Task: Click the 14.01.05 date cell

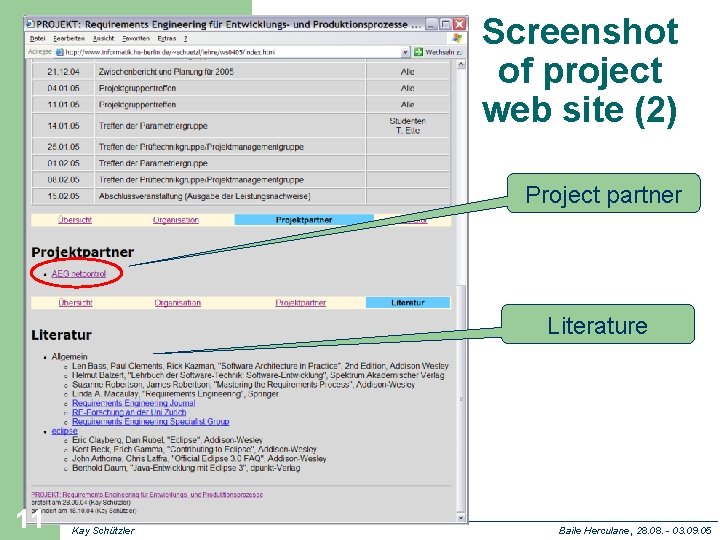Action: click(x=63, y=125)
